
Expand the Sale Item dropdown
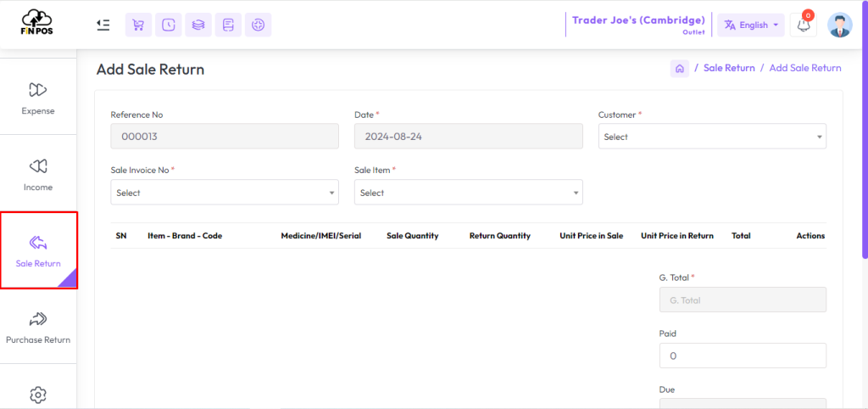[x=468, y=193]
